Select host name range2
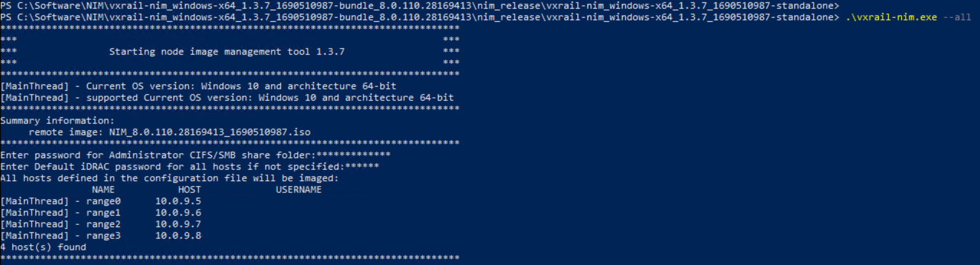Screen dimensions: 980x265 [103, 224]
